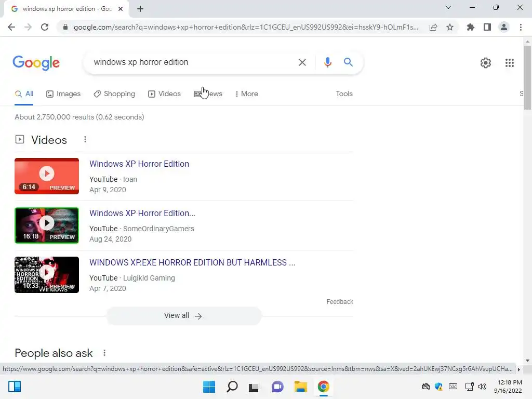Open search Tools options

click(344, 94)
